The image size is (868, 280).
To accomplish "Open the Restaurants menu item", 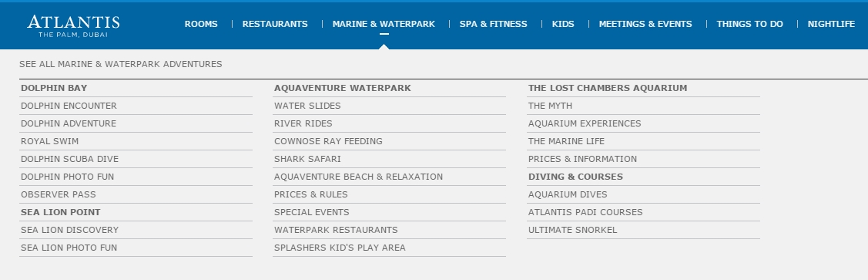I will click(275, 24).
